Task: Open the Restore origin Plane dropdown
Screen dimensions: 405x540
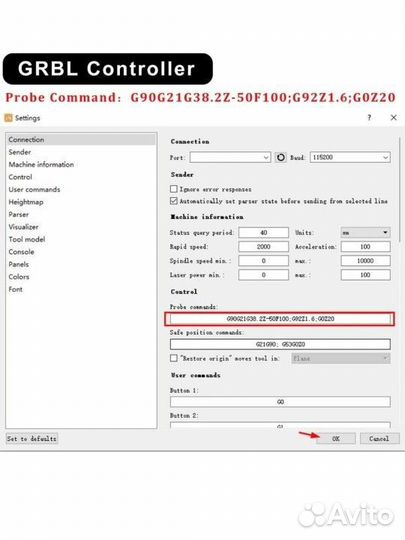Action: 341,358
